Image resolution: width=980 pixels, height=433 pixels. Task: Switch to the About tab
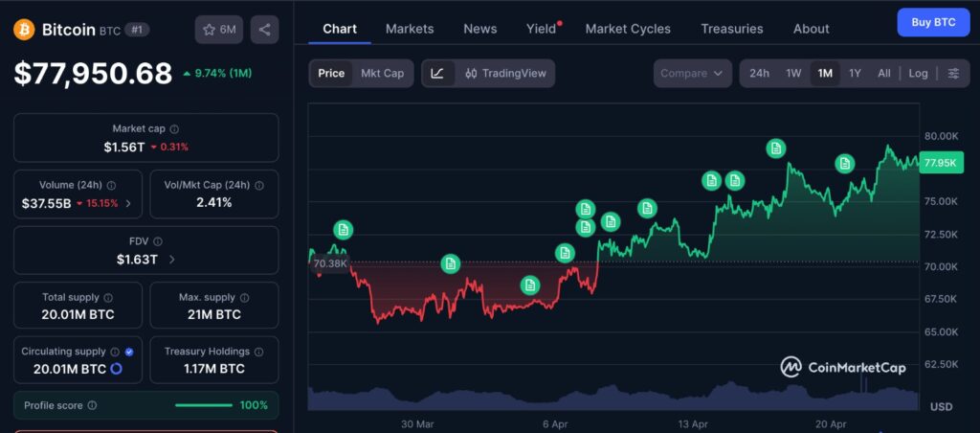coord(812,29)
